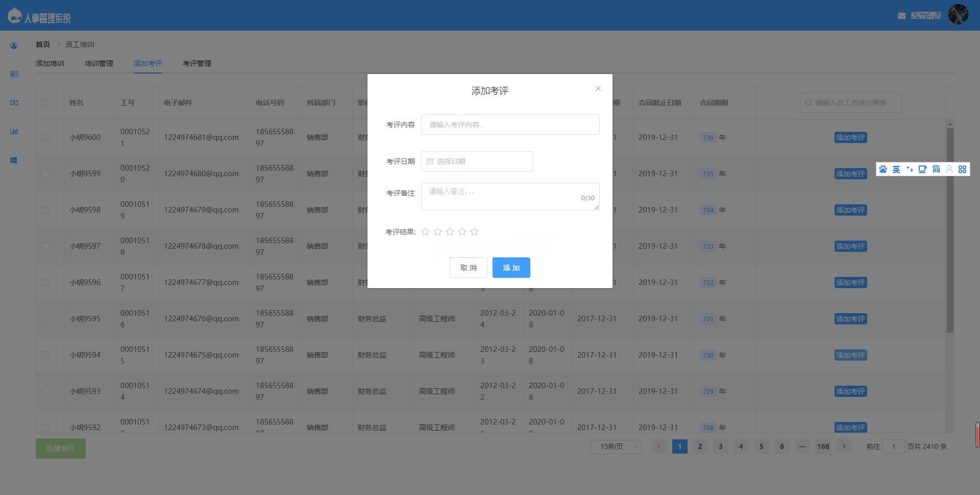Check the checkbox next to 小明9600
This screenshot has width=980, height=495.
(45, 137)
